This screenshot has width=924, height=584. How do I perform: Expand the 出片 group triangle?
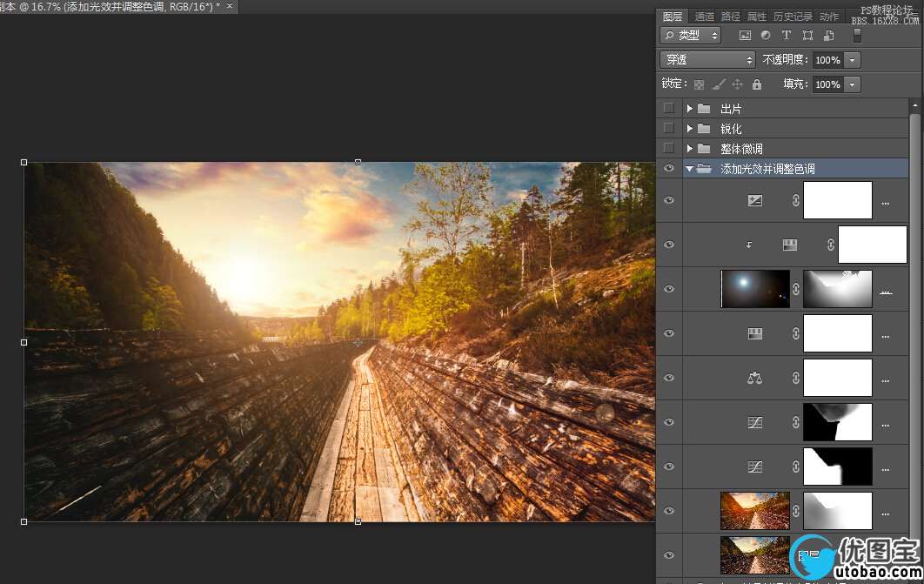point(689,109)
